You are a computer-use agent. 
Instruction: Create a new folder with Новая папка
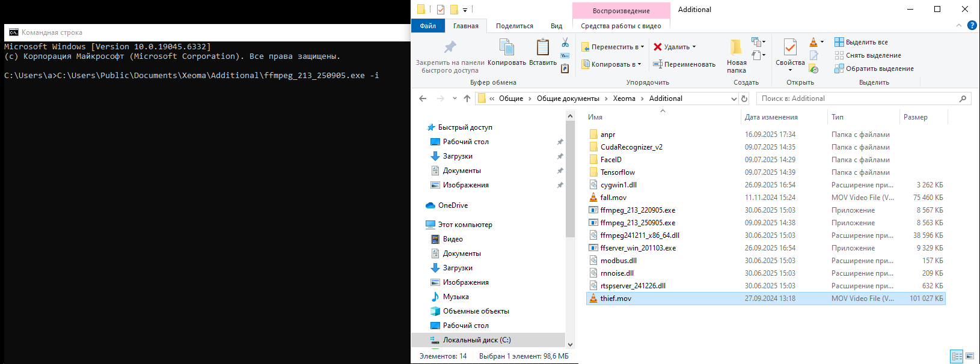(x=736, y=55)
